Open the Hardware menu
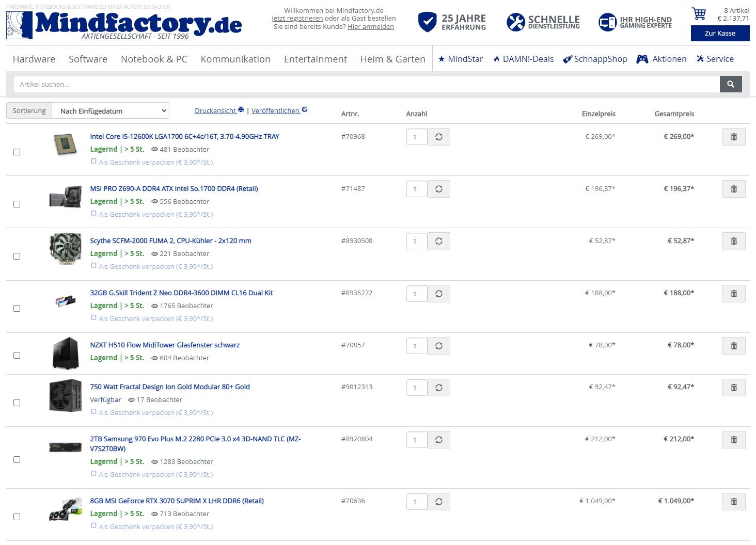The image size is (756, 545). [34, 59]
